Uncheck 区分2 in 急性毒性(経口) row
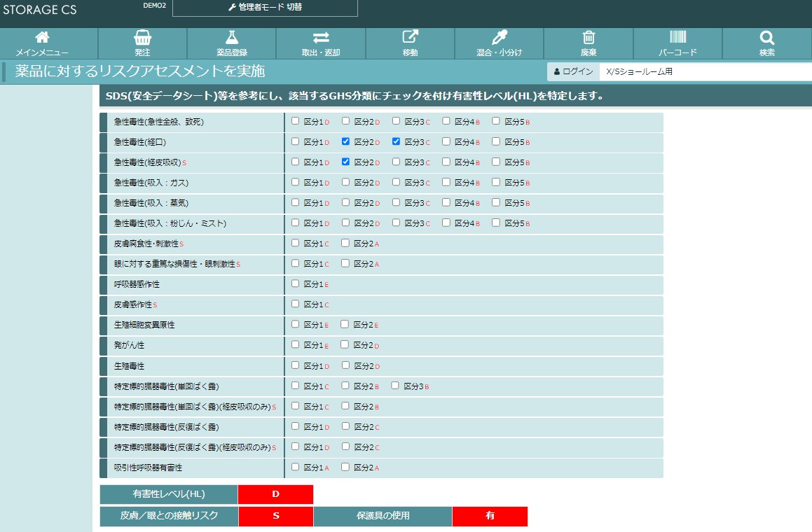 [x=345, y=141]
